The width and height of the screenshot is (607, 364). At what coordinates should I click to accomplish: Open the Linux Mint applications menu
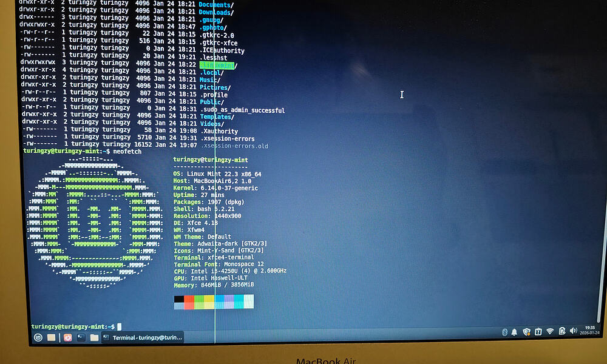[38, 337]
